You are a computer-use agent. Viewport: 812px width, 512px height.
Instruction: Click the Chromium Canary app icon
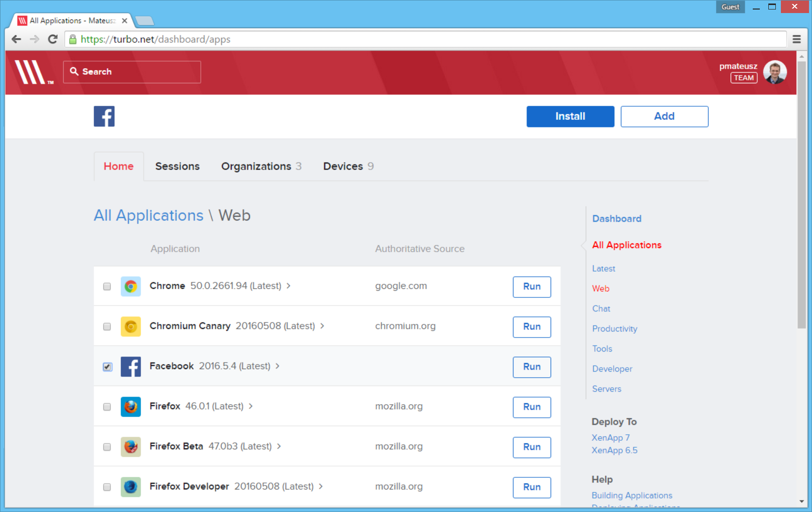click(x=131, y=326)
